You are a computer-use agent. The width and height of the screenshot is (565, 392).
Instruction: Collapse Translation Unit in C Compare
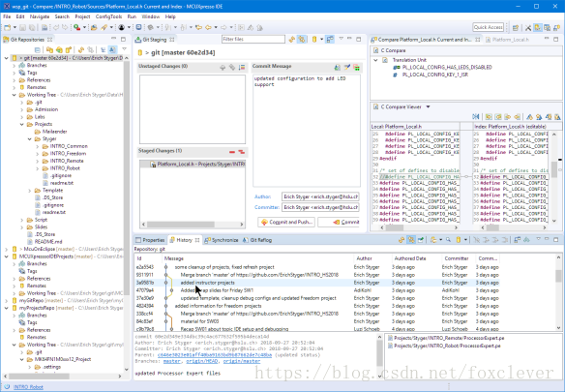[x=375, y=60]
